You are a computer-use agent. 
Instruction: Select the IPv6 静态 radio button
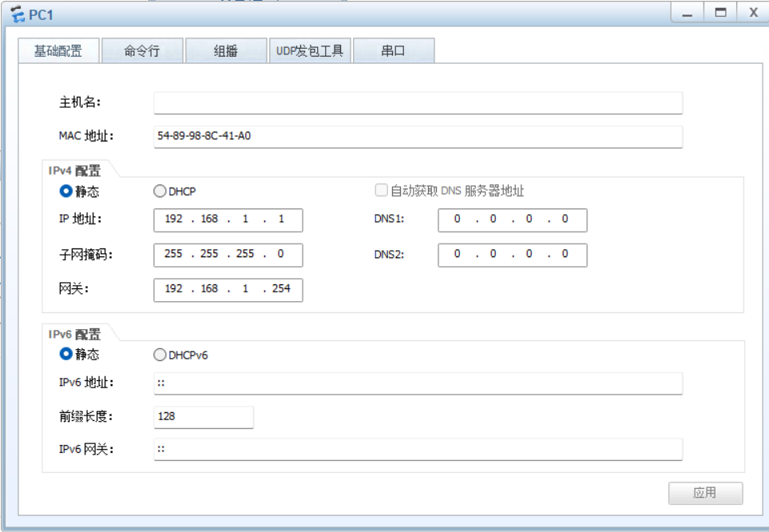[x=65, y=354]
